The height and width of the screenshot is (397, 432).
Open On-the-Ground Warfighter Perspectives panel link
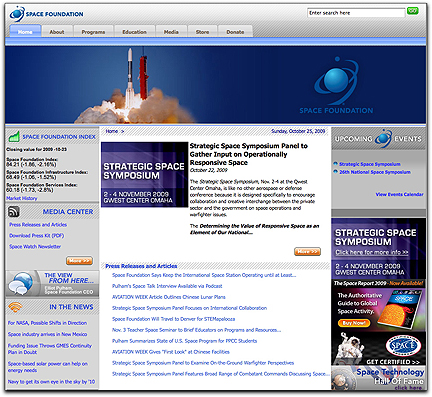click(x=203, y=363)
